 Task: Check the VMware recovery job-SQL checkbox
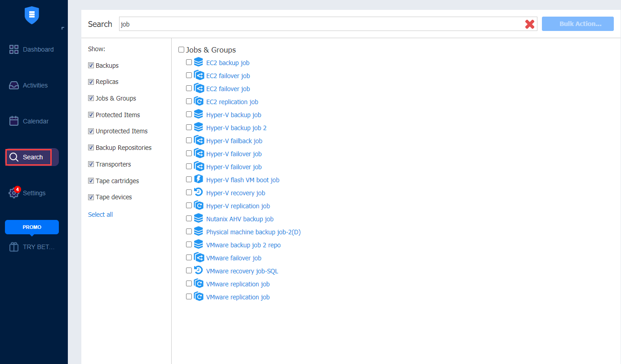point(189,271)
